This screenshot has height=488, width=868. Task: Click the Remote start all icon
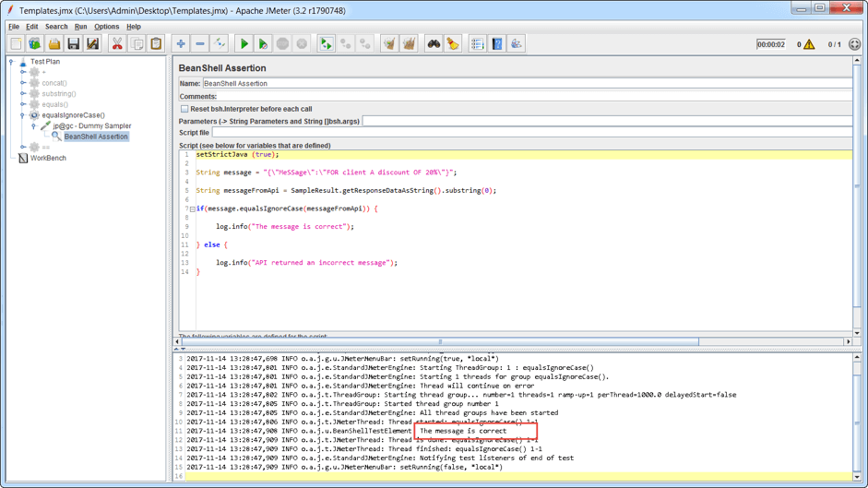coord(326,43)
